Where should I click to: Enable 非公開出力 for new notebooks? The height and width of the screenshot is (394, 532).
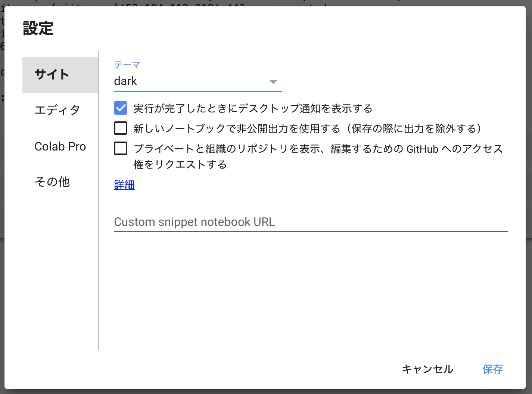(120, 128)
